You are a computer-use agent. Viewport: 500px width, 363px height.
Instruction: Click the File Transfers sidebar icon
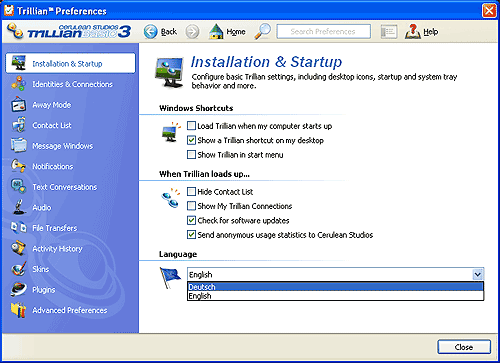18,228
